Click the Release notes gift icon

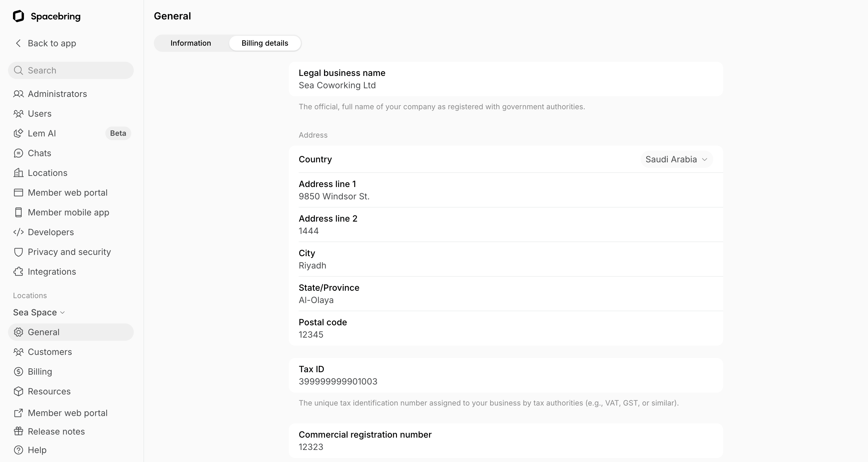[x=18, y=431]
